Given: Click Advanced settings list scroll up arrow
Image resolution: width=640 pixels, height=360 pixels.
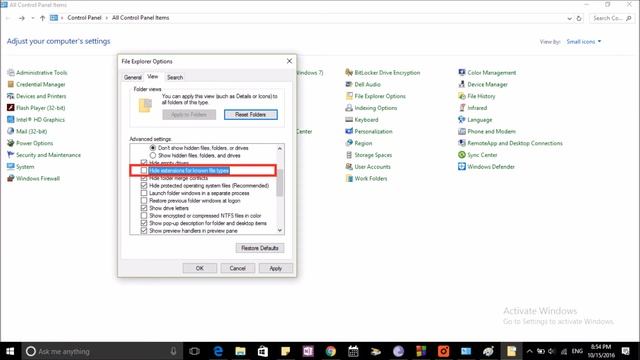Looking at the screenshot, I should coord(280,148).
